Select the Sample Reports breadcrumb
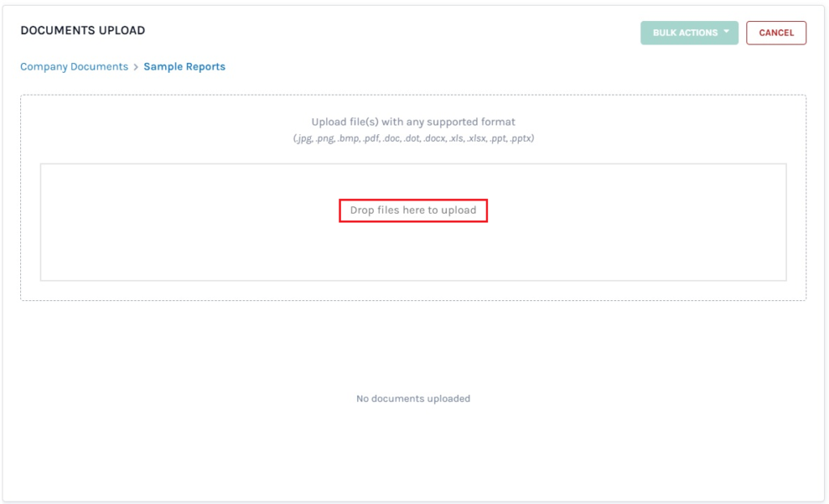 click(x=185, y=67)
